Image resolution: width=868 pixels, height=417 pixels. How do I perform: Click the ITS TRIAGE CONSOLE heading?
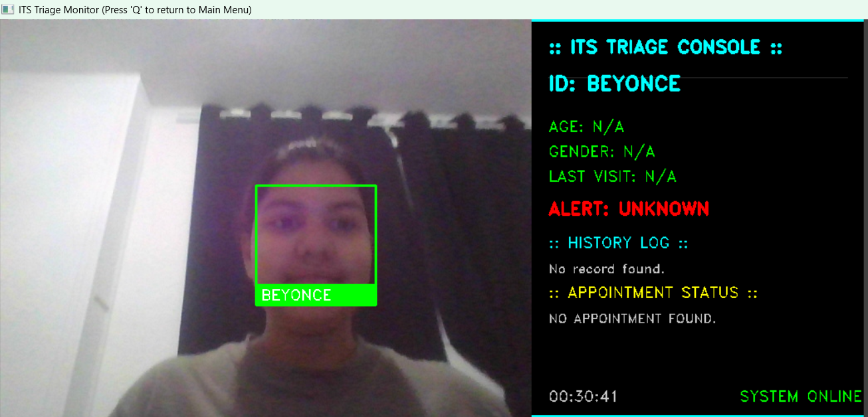(x=665, y=48)
